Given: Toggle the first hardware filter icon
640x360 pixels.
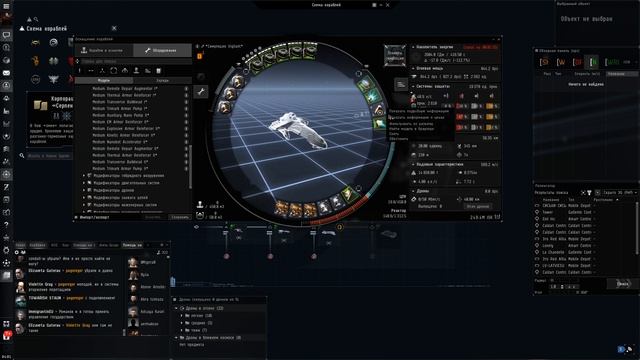Looking at the screenshot, I should pyautogui.click(x=80, y=71).
